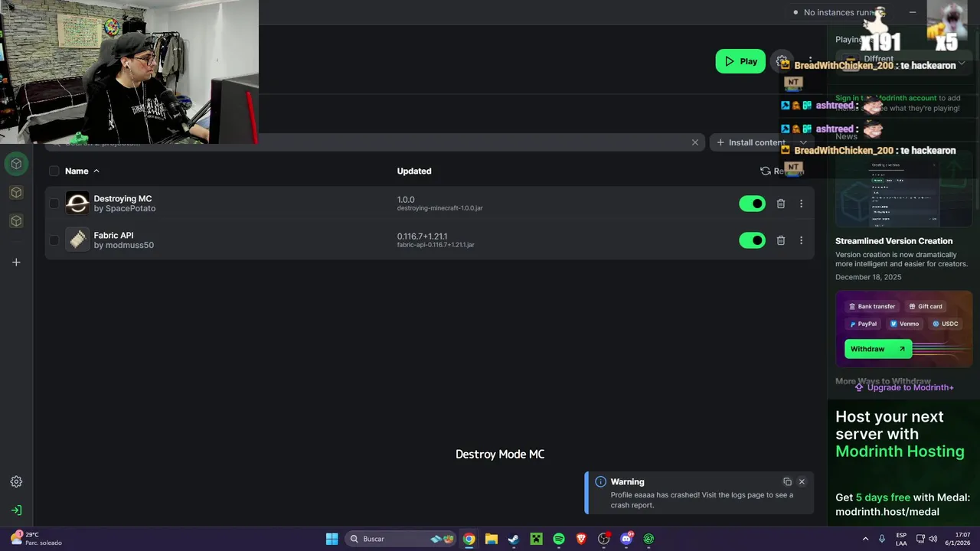Open instance settings gear beside Play
The image size is (980, 551).
(782, 61)
